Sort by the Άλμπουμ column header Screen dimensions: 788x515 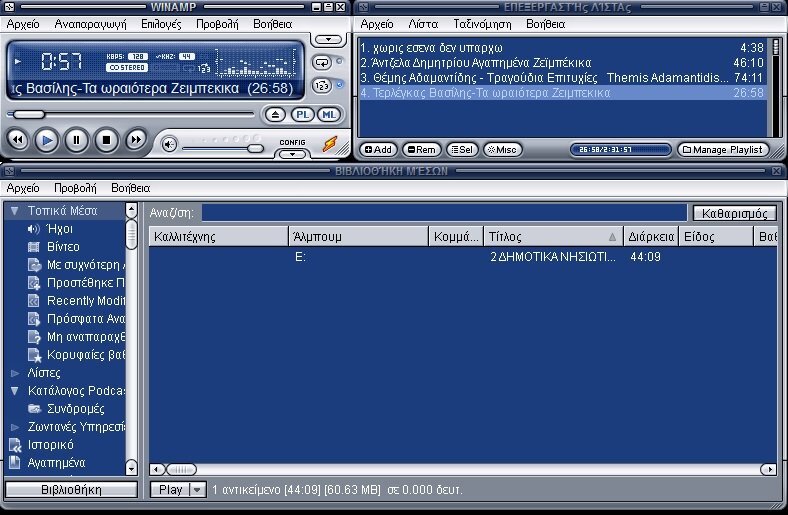point(359,236)
